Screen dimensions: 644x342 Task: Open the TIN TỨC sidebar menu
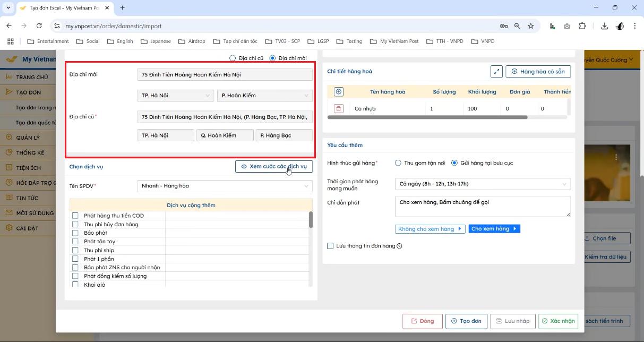coord(28,198)
